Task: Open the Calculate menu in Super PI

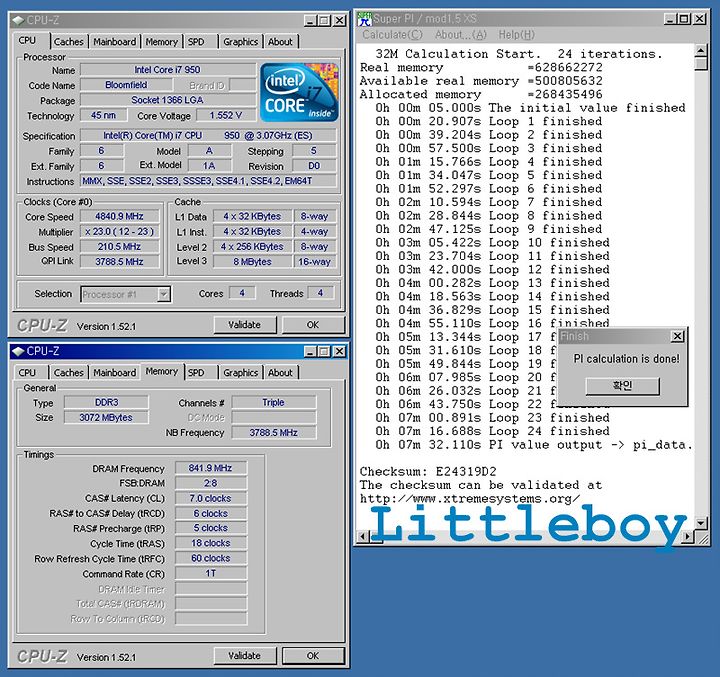Action: tap(392, 35)
